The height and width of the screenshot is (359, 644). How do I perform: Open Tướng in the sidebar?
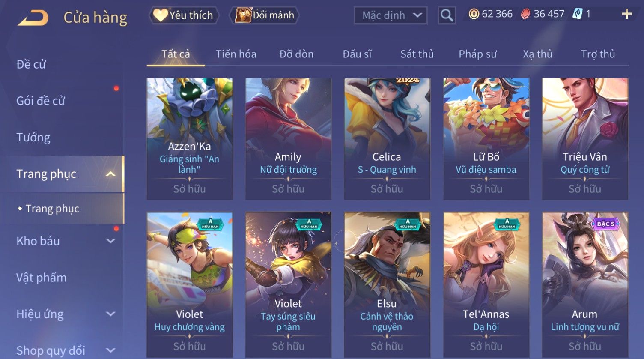click(x=33, y=137)
